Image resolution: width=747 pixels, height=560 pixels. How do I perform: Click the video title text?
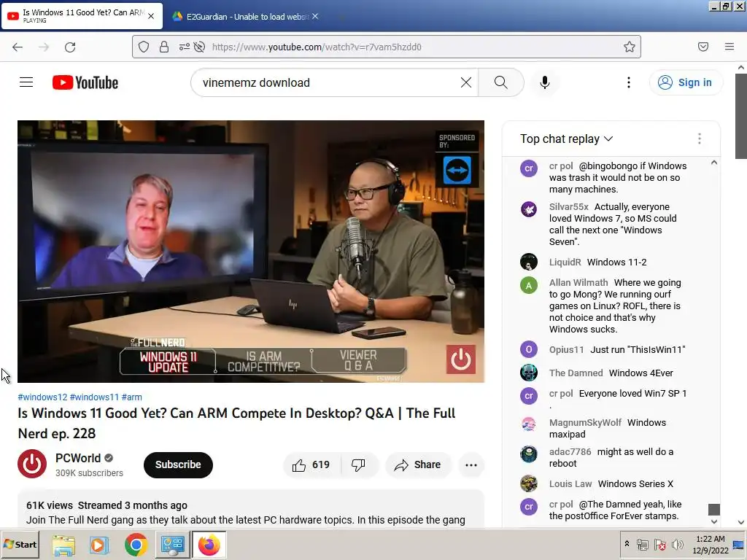(237, 424)
